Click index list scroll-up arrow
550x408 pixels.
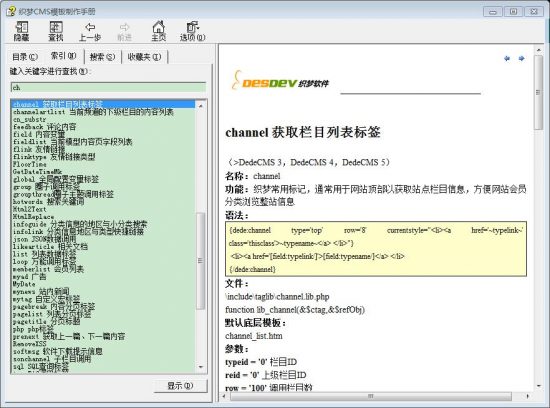[201, 105]
